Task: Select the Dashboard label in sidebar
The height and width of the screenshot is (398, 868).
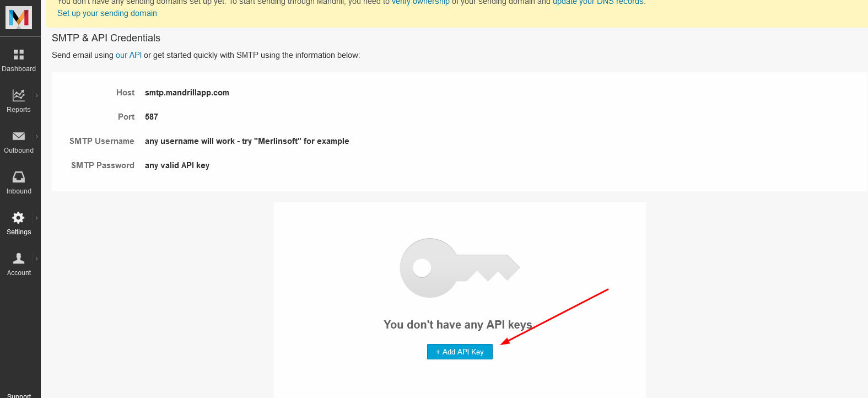Action: coord(19,69)
